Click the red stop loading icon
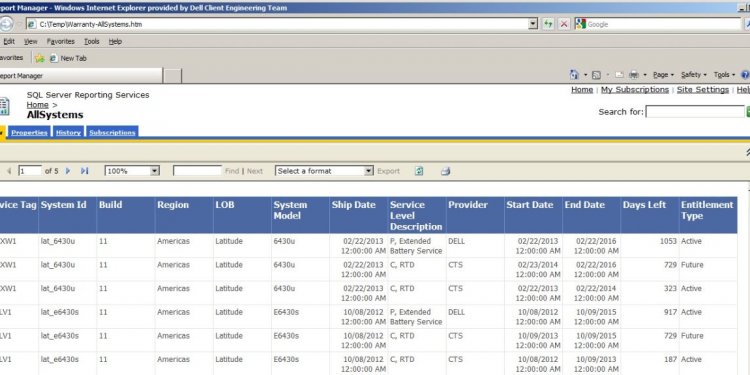 [x=564, y=24]
